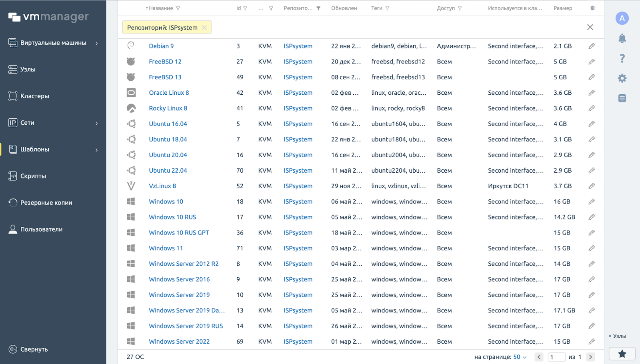Screen dimensions: 640x364
Task: Edit the Ubuntu 20.04 template
Action: (592, 155)
